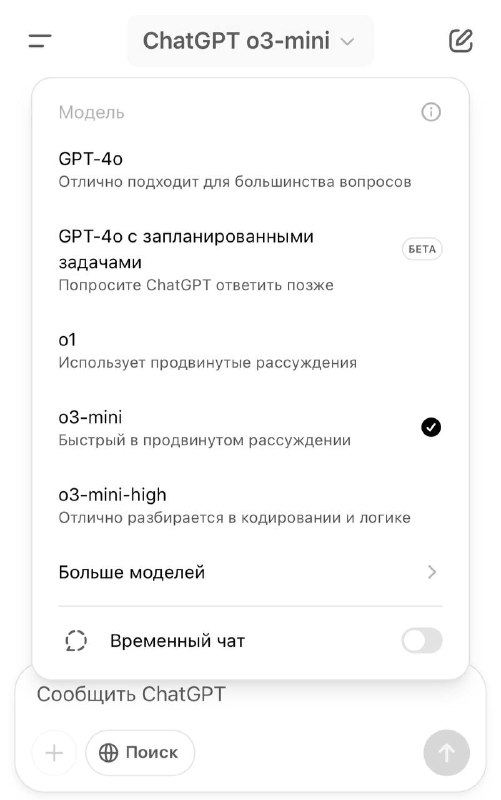Viewport: 501px width, 800px height.
Task: Click the globe icon in Поиск
Action: [x=108, y=753]
